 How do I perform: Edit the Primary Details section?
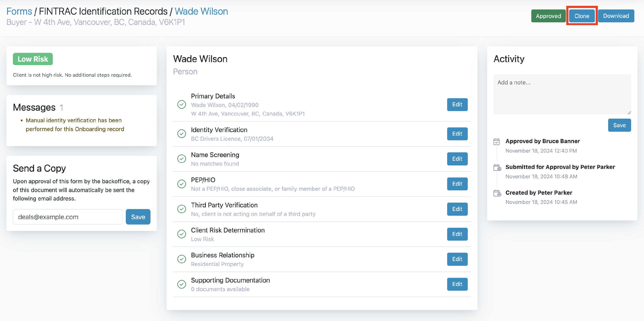457,105
